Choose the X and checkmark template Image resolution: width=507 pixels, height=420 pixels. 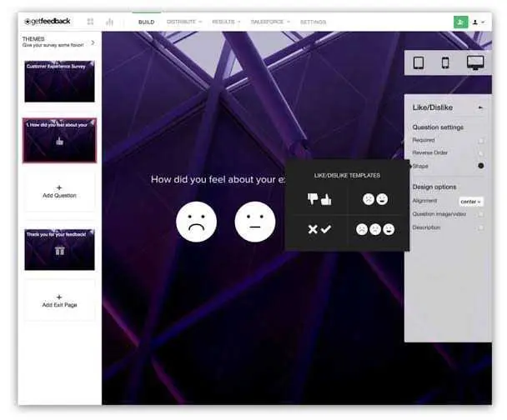click(x=319, y=229)
